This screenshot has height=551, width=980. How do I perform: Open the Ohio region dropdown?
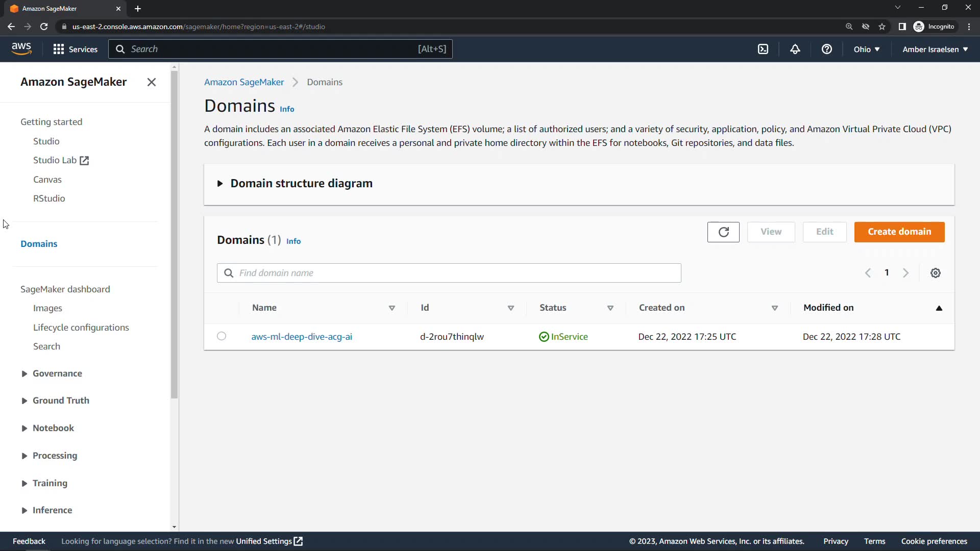[866, 49]
